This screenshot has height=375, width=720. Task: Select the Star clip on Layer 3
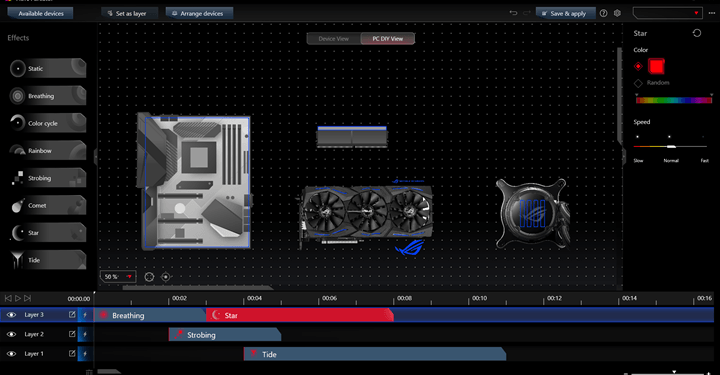[300, 315]
